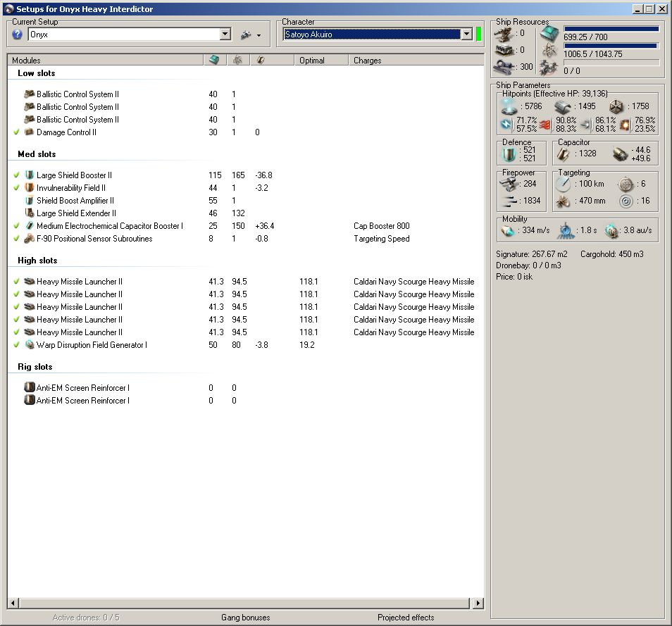The width and height of the screenshot is (672, 626).
Task: Click the horizontal scrollbar right arrow
Action: tap(478, 603)
